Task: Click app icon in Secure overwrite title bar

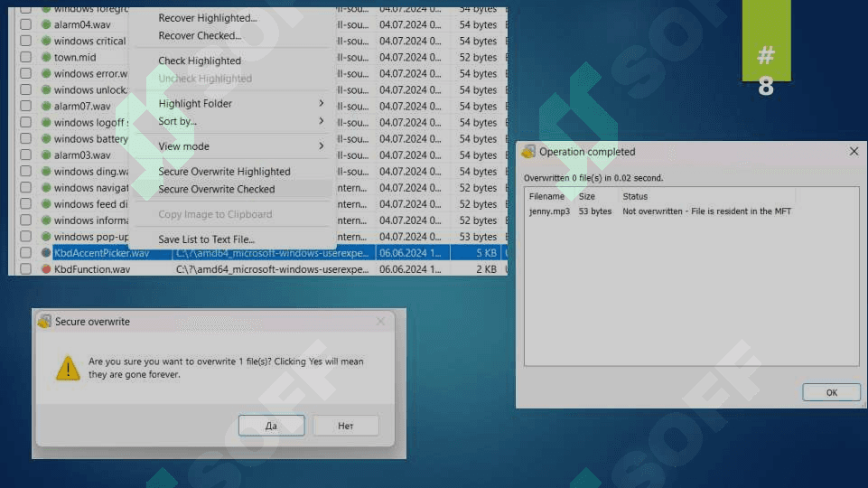Action: click(x=44, y=322)
